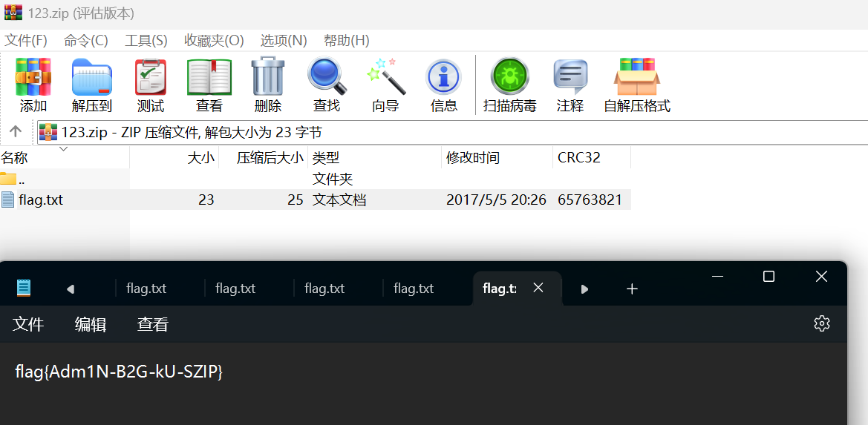Click CRC32 value 65763821

tap(590, 200)
